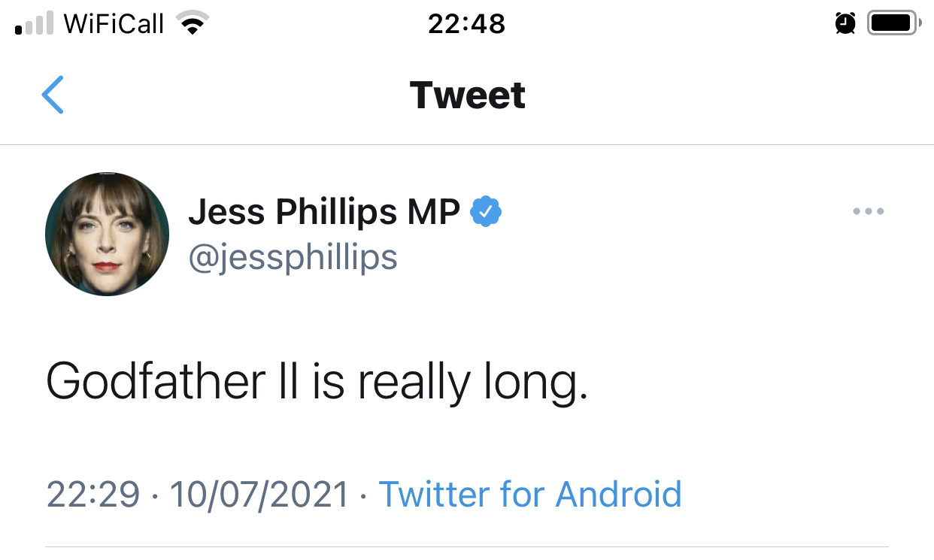Open the tweet author's profile picture
The width and height of the screenshot is (934, 560).
pyautogui.click(x=108, y=234)
